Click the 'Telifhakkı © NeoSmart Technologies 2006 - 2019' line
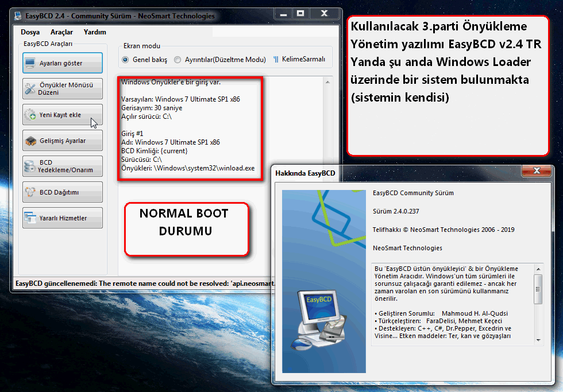 pyautogui.click(x=444, y=230)
